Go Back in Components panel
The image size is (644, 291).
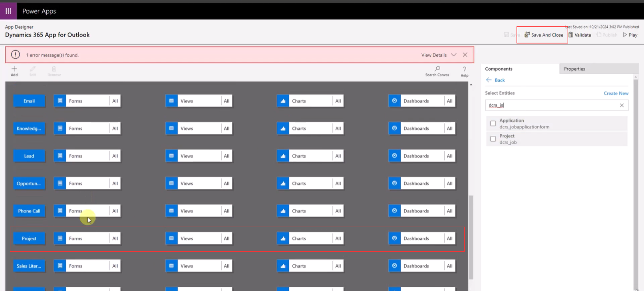point(495,80)
